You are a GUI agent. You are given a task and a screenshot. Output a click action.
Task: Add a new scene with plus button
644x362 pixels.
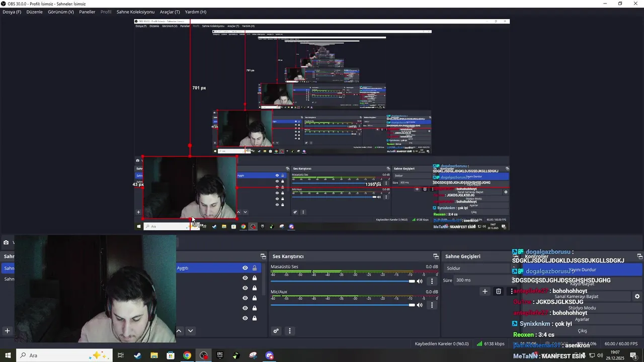pos(7,331)
